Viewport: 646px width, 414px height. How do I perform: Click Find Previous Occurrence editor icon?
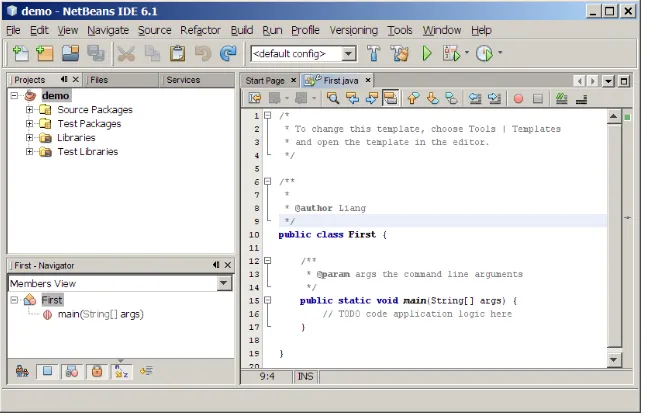tap(352, 98)
